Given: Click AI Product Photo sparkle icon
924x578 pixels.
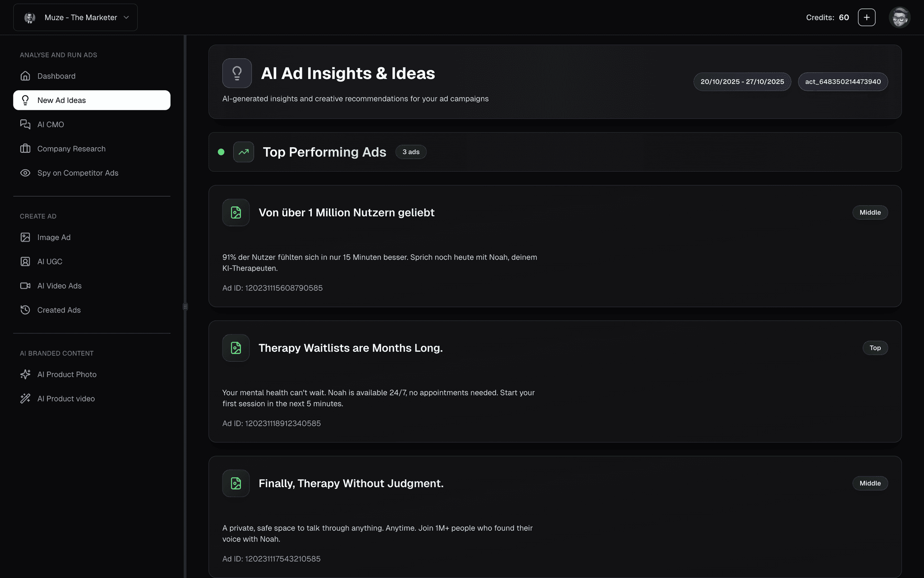Looking at the screenshot, I should [25, 374].
